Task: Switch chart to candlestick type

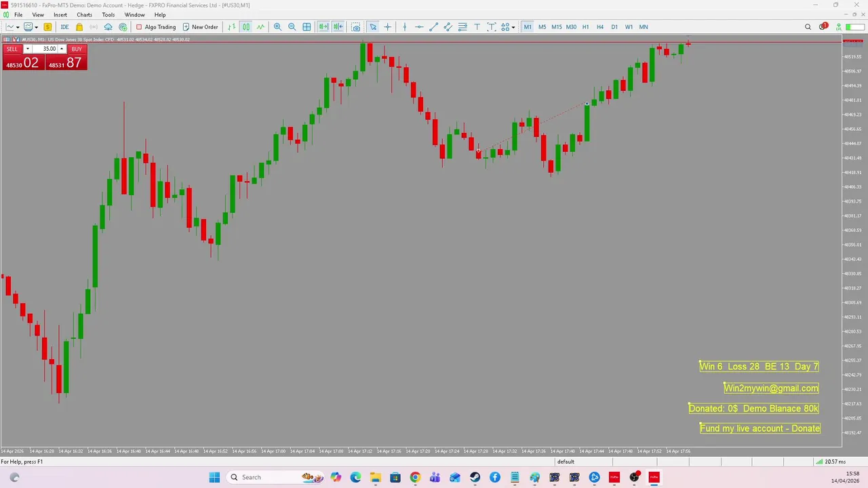Action: [x=246, y=27]
